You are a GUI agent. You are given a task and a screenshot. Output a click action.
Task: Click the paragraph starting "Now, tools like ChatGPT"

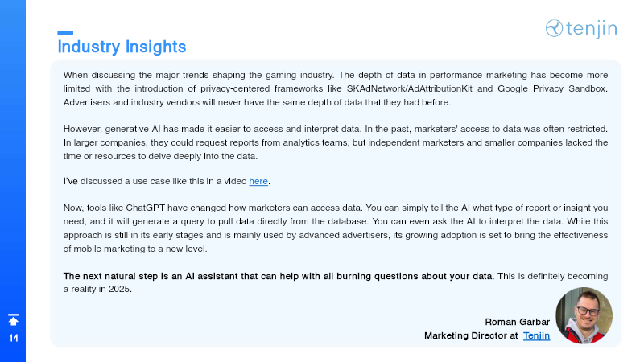coord(336,228)
